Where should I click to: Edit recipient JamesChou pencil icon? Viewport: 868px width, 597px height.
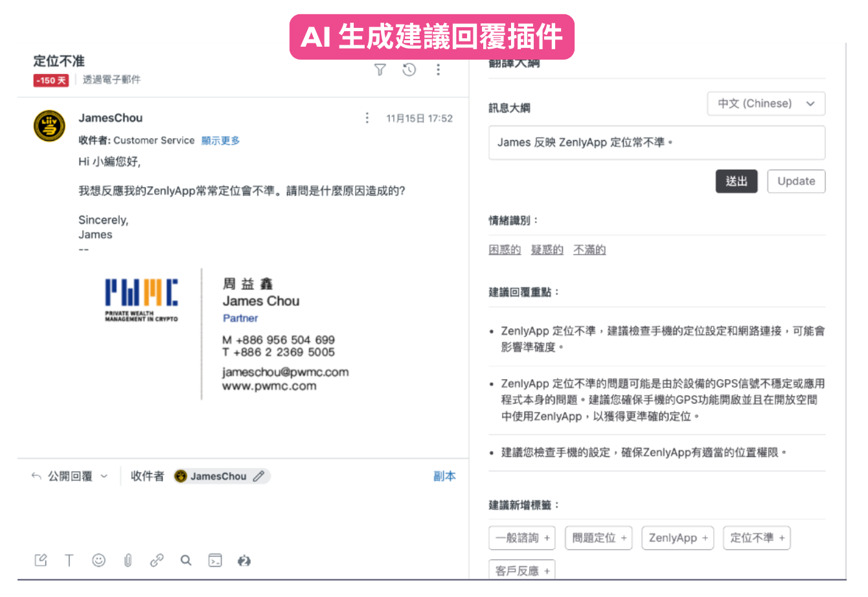(258, 476)
